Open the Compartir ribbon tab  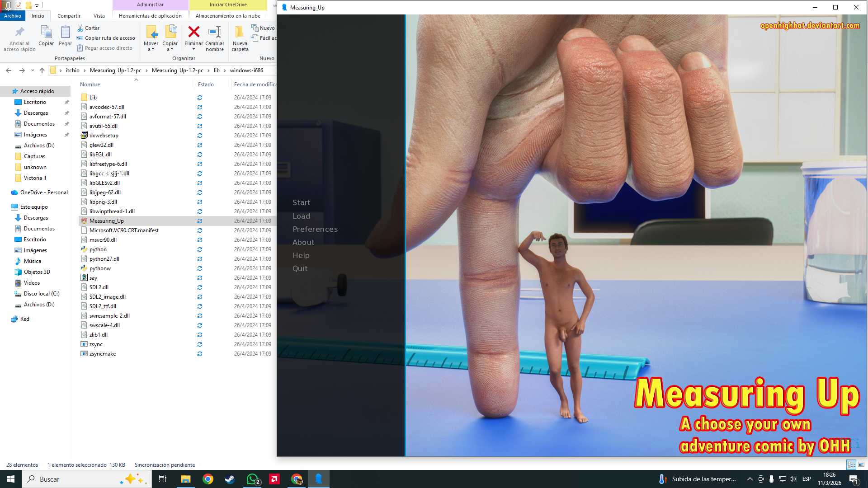pyautogui.click(x=69, y=16)
